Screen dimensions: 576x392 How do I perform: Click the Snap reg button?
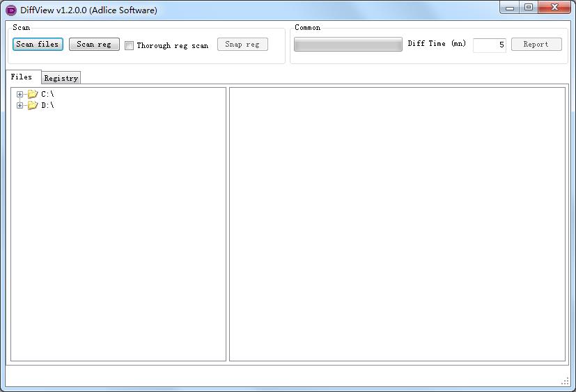tap(242, 44)
